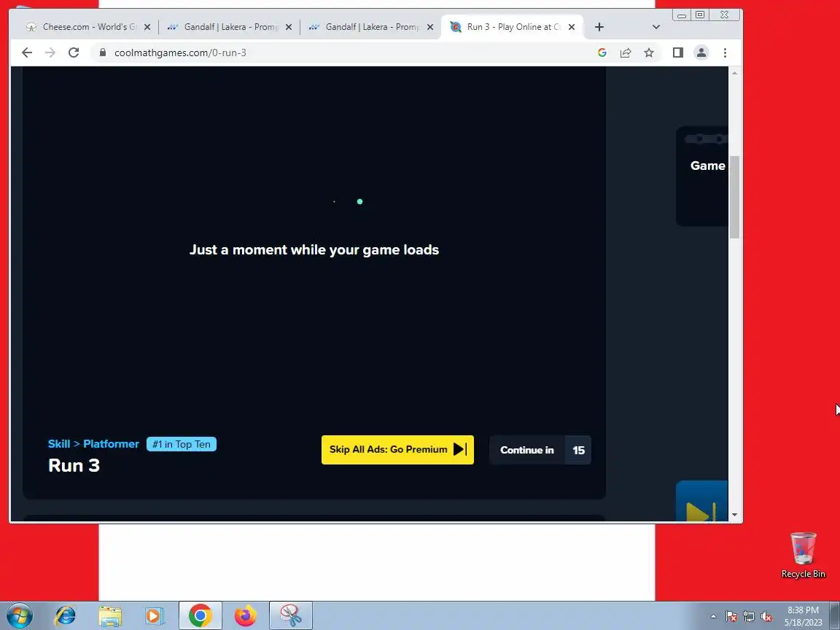
Task: Open Snipping Tool from taskbar
Action: tap(291, 615)
